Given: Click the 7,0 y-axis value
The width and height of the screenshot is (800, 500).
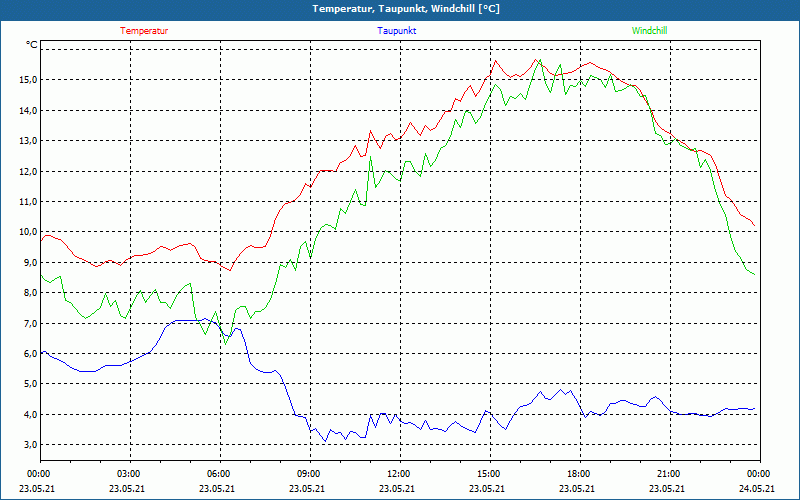Looking at the screenshot, I should pos(30,323).
